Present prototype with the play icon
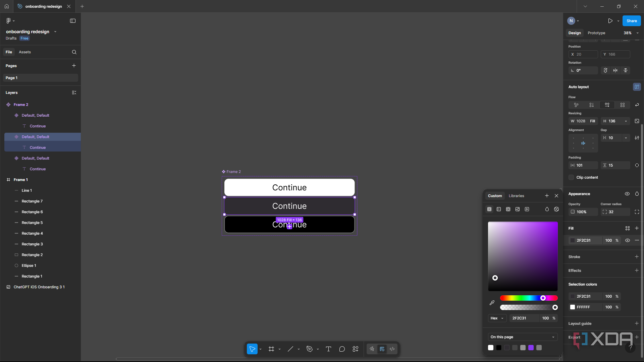This screenshot has height=362, width=644. [x=610, y=21]
